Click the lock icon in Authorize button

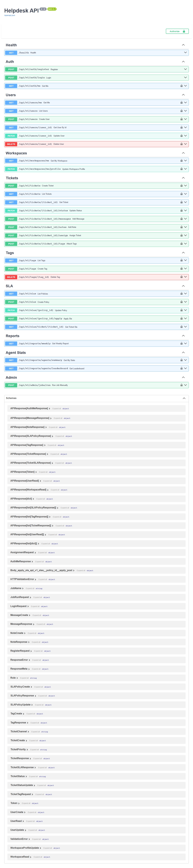pos(184,31)
